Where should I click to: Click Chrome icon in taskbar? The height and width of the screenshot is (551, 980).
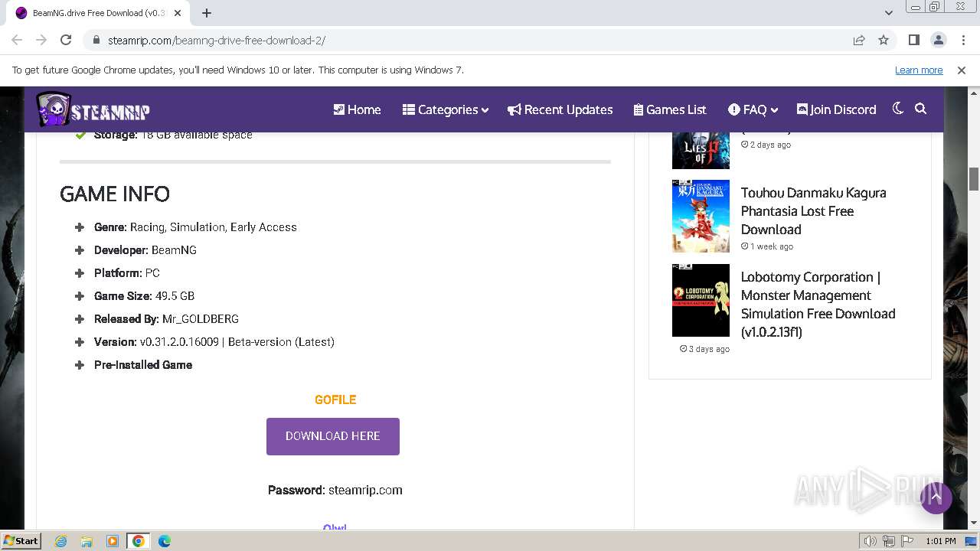coord(139,541)
